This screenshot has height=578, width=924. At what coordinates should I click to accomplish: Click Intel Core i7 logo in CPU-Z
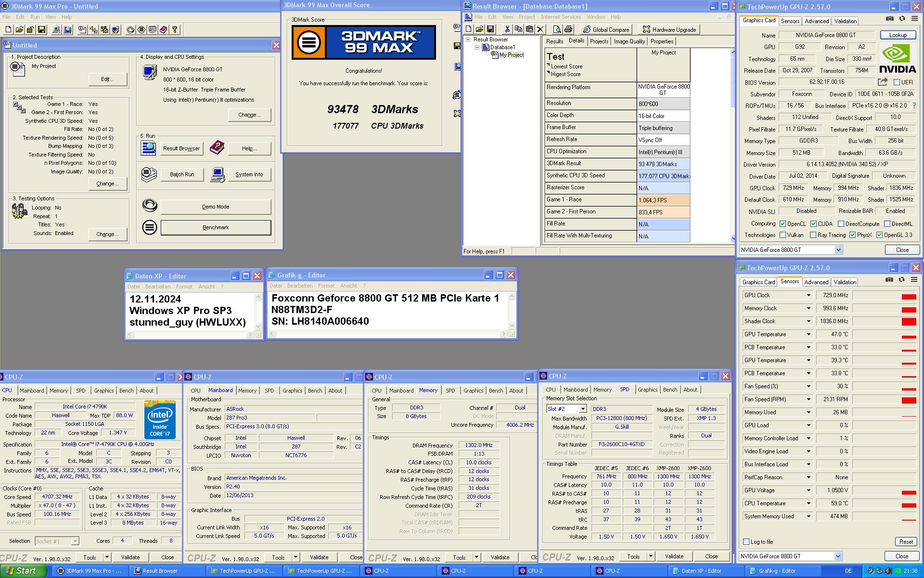pos(160,419)
